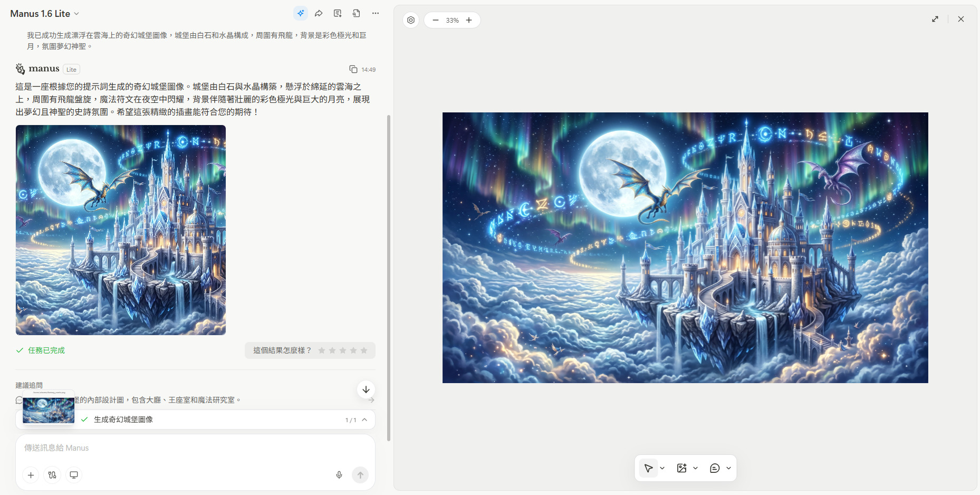This screenshot has width=980, height=495.
Task: Open the three-dot more options menu
Action: 376,13
